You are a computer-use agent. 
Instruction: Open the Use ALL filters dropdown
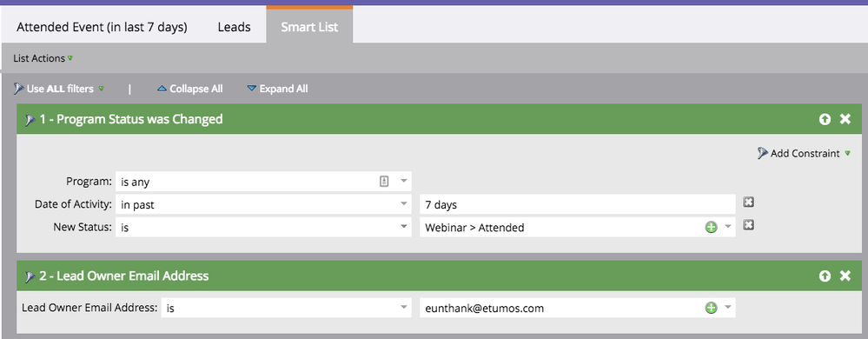tap(59, 89)
